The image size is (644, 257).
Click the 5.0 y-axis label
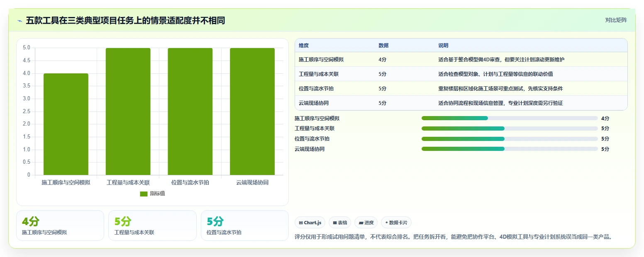[27, 48]
